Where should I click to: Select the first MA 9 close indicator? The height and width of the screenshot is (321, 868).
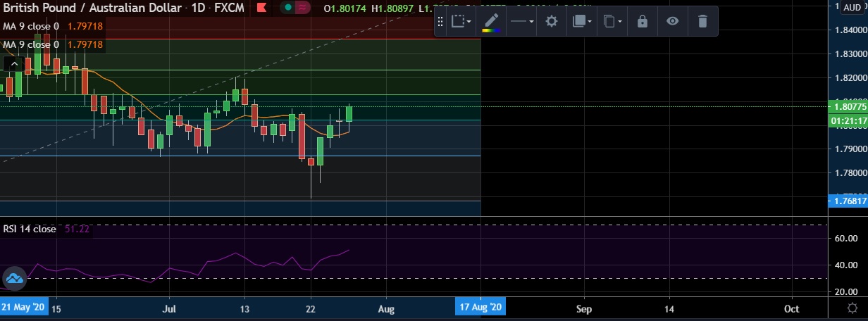[x=31, y=26]
